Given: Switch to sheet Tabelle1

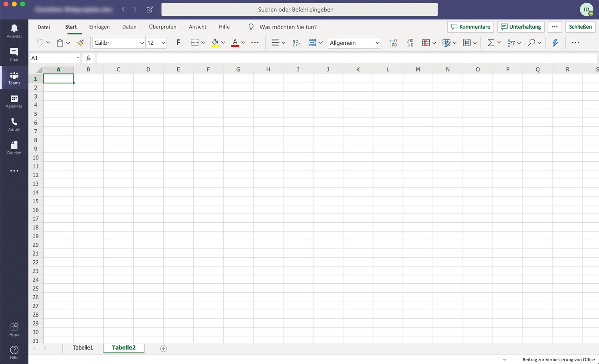Looking at the screenshot, I should click(x=83, y=348).
